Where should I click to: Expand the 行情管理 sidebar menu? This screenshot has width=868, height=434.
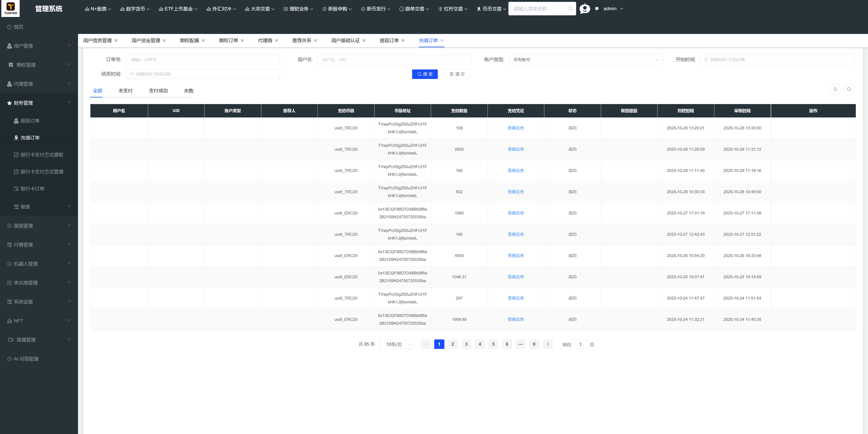coord(39,244)
